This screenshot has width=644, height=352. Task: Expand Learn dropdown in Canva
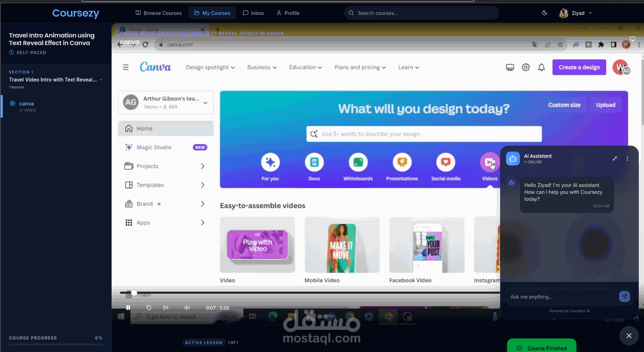pyautogui.click(x=409, y=67)
